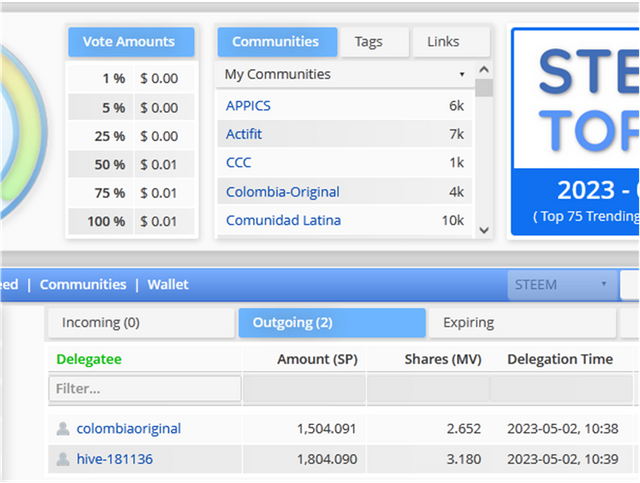The height and width of the screenshot is (483, 640).
Task: Click the 3.180 shares cell
Action: click(464, 459)
